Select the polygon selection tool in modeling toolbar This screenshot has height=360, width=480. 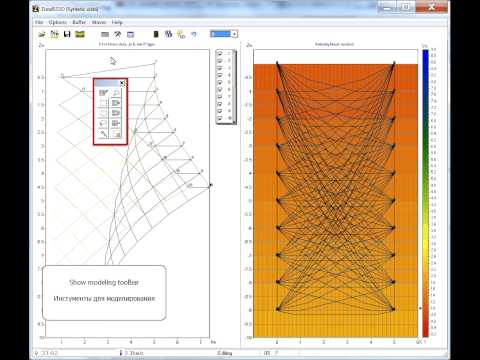(103, 113)
